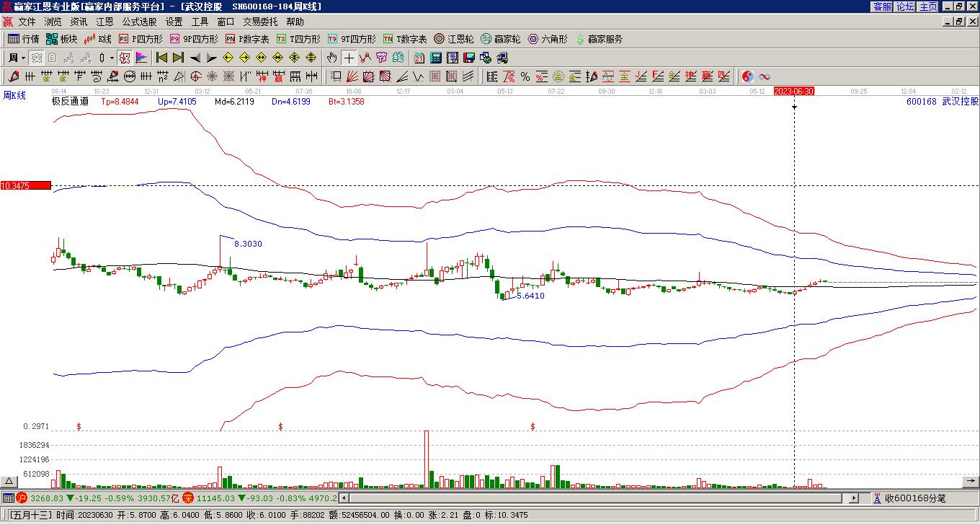Toggle the colored flag marker button
Viewport: 980px width, 525px height.
[x=141, y=58]
